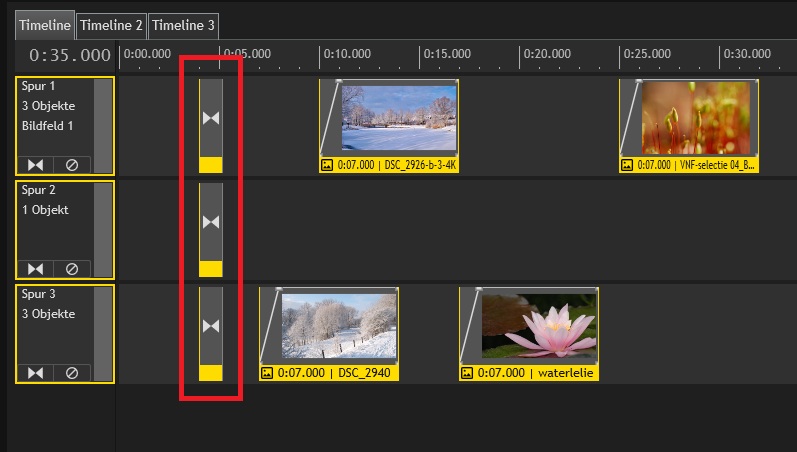Click the bowtie icon in Spur 2 header
The width and height of the screenshot is (797, 452).
click(x=36, y=269)
